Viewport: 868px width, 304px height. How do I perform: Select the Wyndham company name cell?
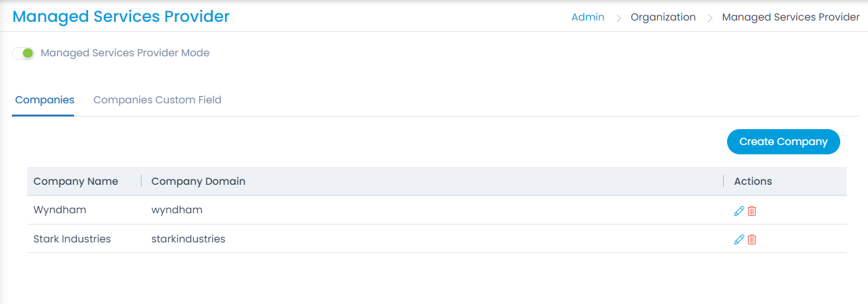[60, 210]
